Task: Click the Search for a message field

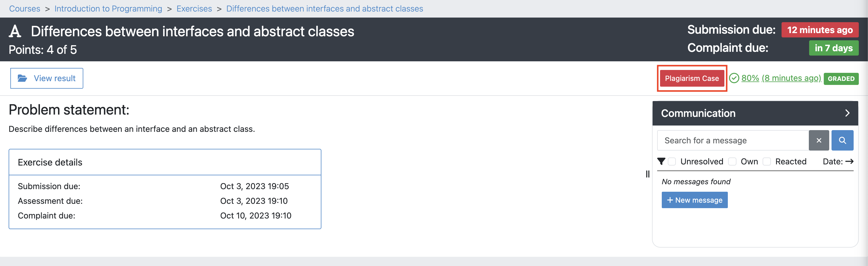Action: point(732,140)
